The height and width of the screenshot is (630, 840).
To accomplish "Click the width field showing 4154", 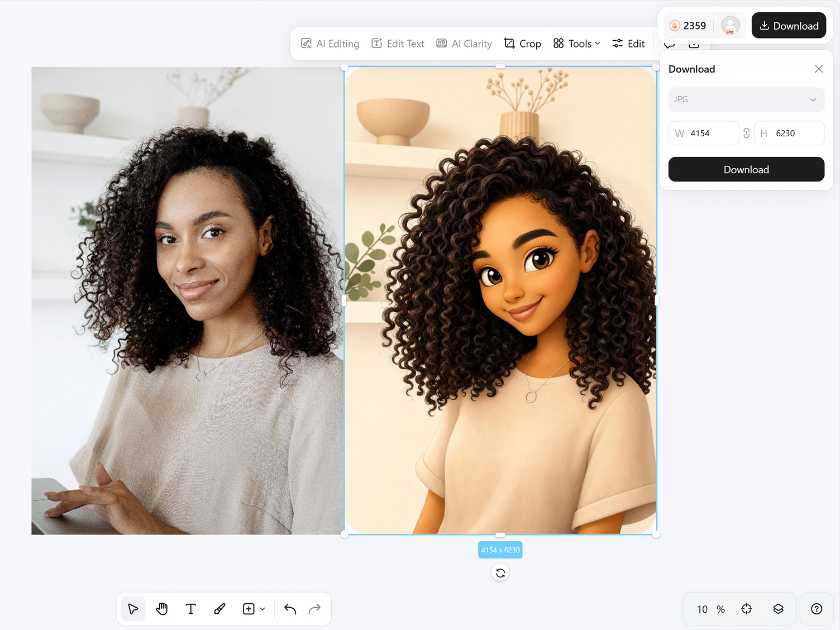I will click(x=704, y=133).
